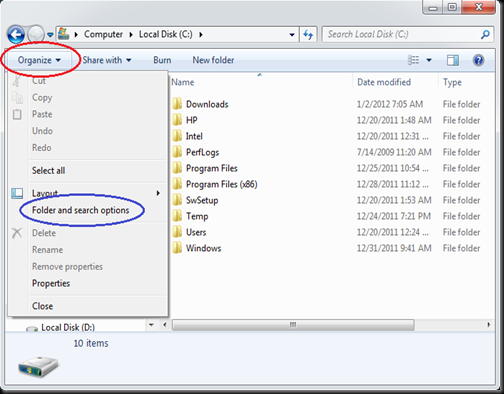This screenshot has width=504, height=394.
Task: Open the Organize menu
Action: (x=39, y=60)
